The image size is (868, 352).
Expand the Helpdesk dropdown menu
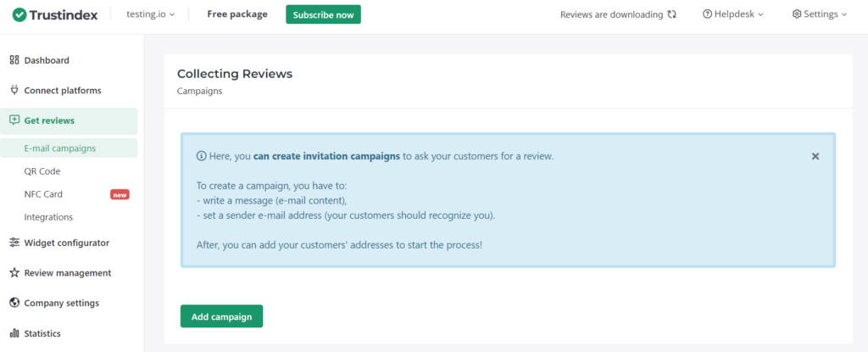pyautogui.click(x=733, y=14)
